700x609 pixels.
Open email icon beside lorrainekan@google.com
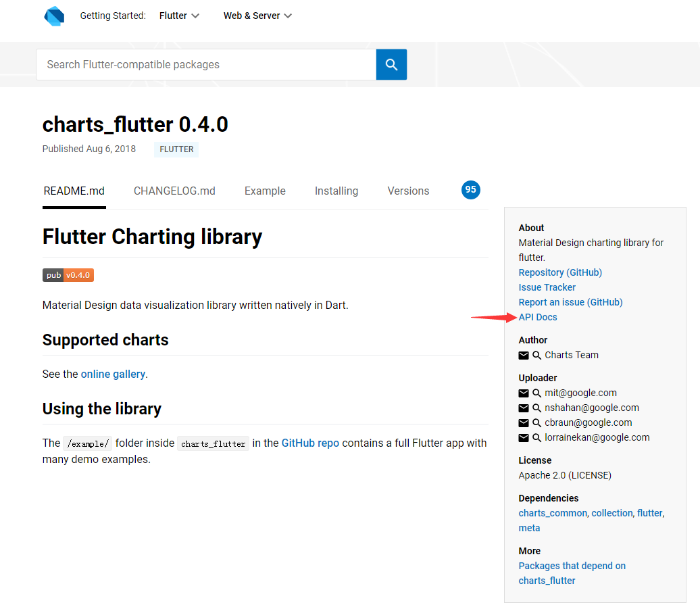click(x=524, y=437)
